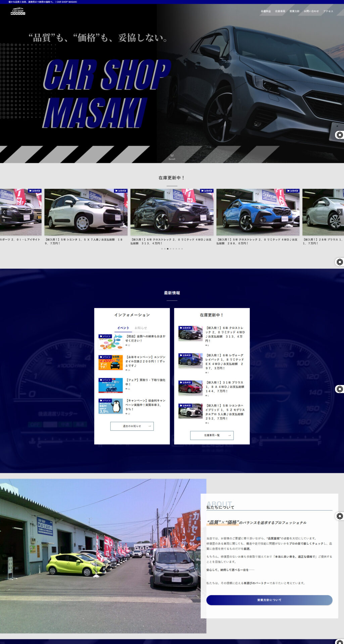Click floating round icon beside stock carousel dots
This screenshot has height=644, width=344.
click(340, 262)
